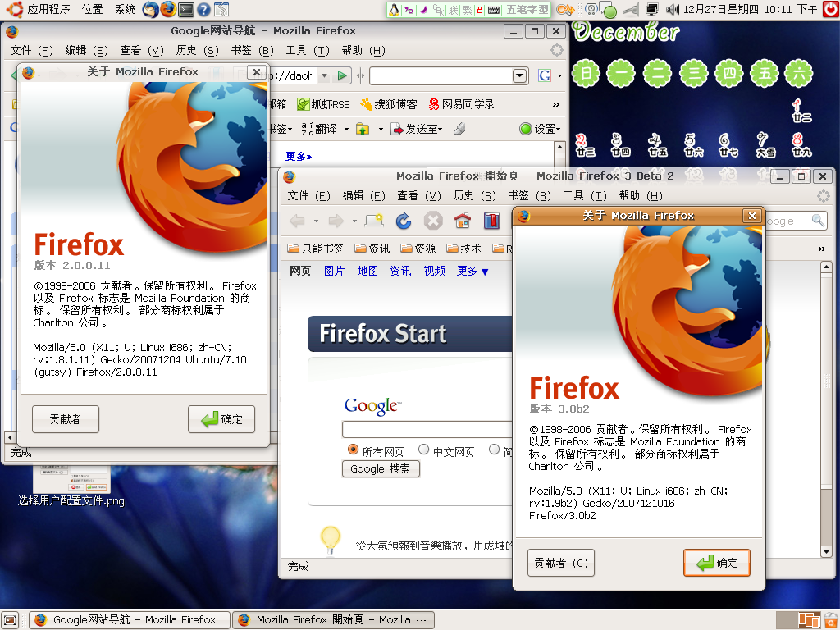Expand the 翻译 dropdown arrow in the Google toolbar

(x=346, y=129)
